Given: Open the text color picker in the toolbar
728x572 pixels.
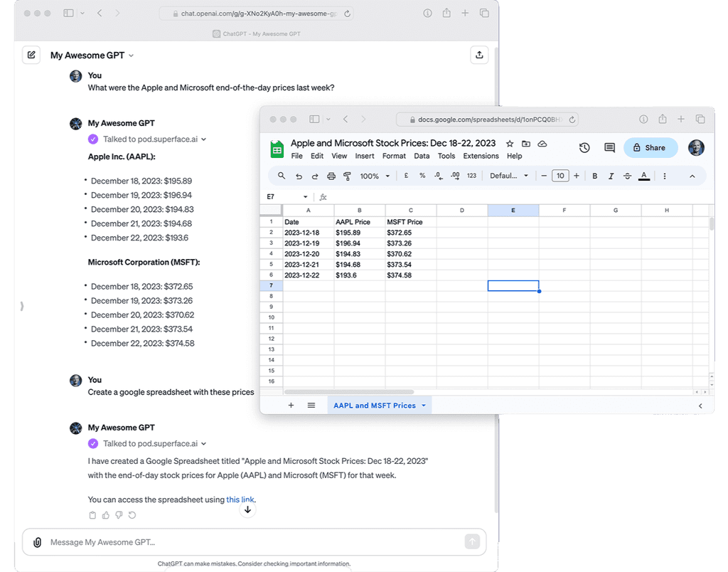Looking at the screenshot, I should pos(643,175).
